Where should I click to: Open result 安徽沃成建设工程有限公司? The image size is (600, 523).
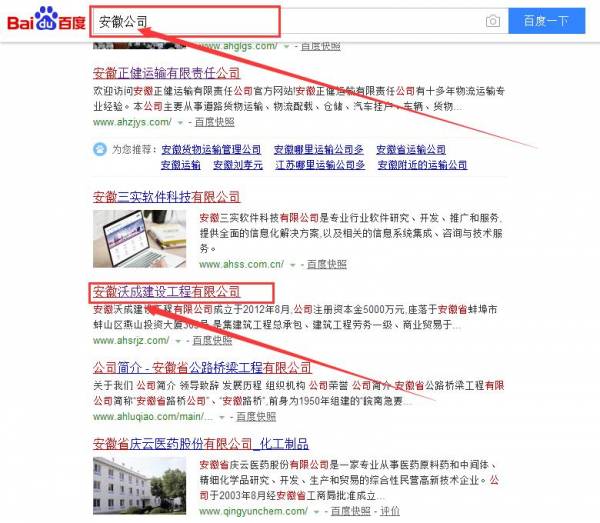tap(166, 292)
